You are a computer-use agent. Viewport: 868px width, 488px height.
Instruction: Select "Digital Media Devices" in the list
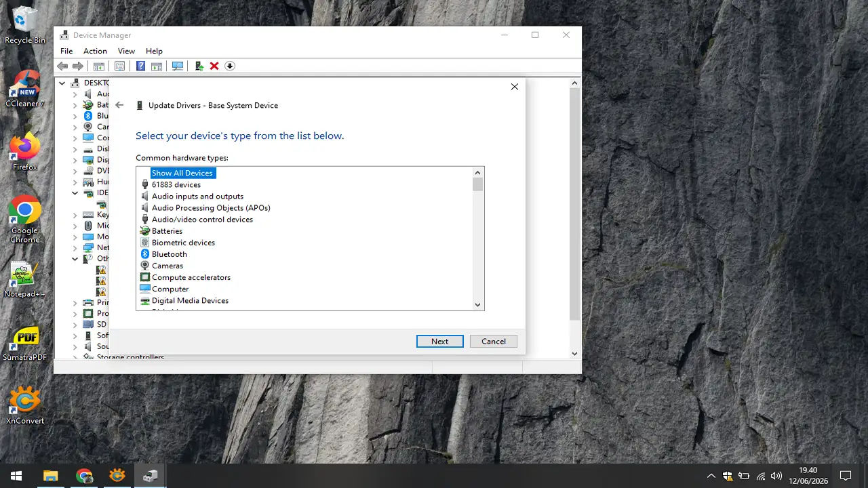point(190,300)
